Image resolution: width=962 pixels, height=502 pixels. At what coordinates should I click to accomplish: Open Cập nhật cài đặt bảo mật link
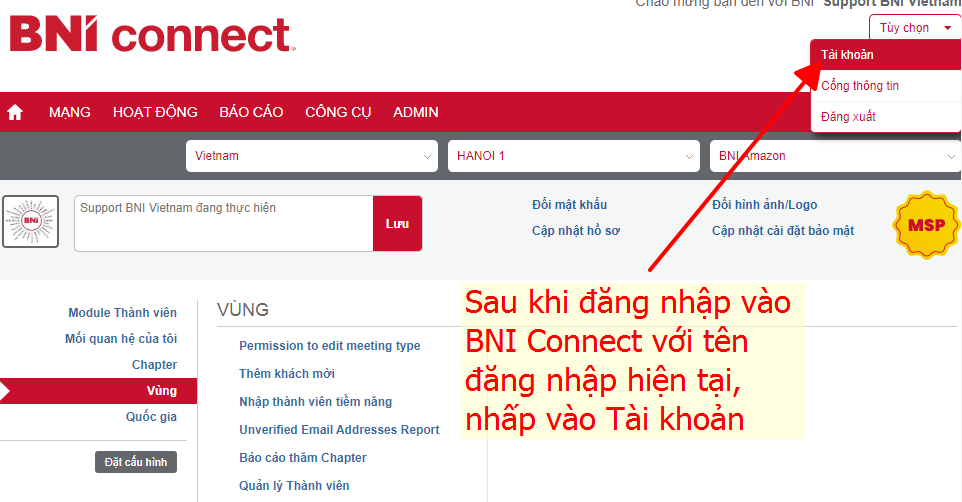coord(783,231)
